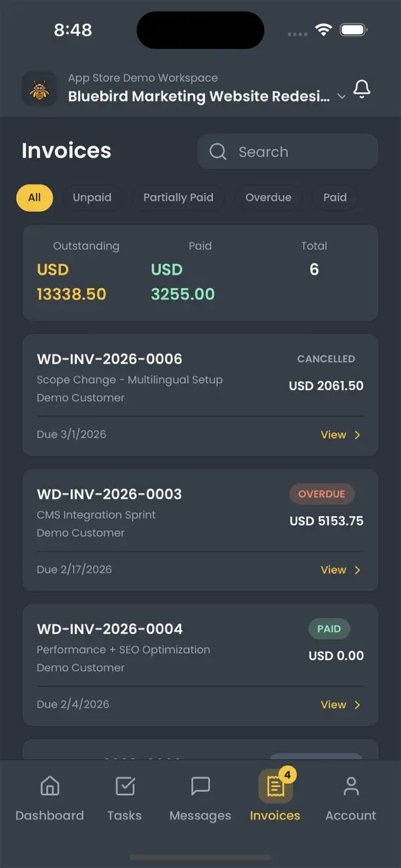Switch to the Paid filter tab
This screenshot has width=401, height=868.
[x=335, y=198]
